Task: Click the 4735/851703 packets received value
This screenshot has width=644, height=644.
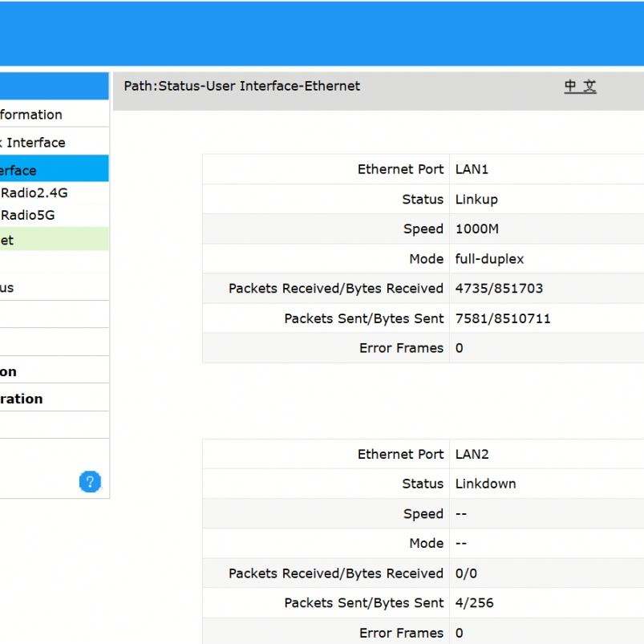Action: pyautogui.click(x=499, y=288)
